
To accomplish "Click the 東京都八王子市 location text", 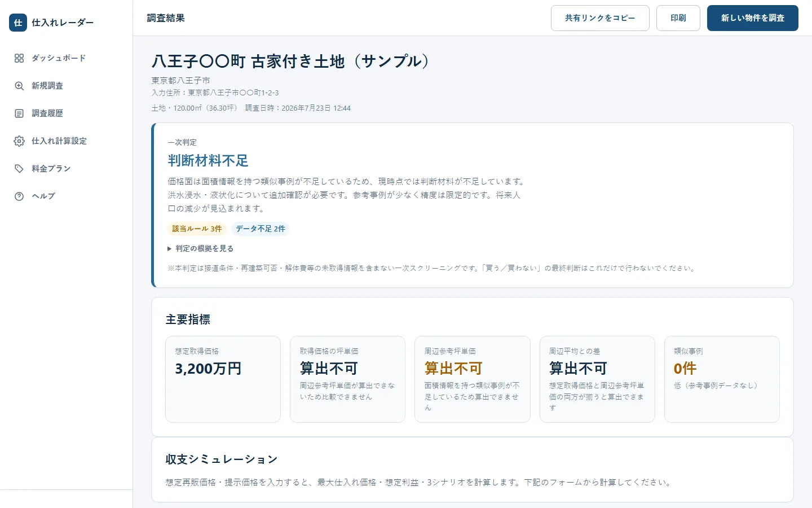I will coord(180,81).
